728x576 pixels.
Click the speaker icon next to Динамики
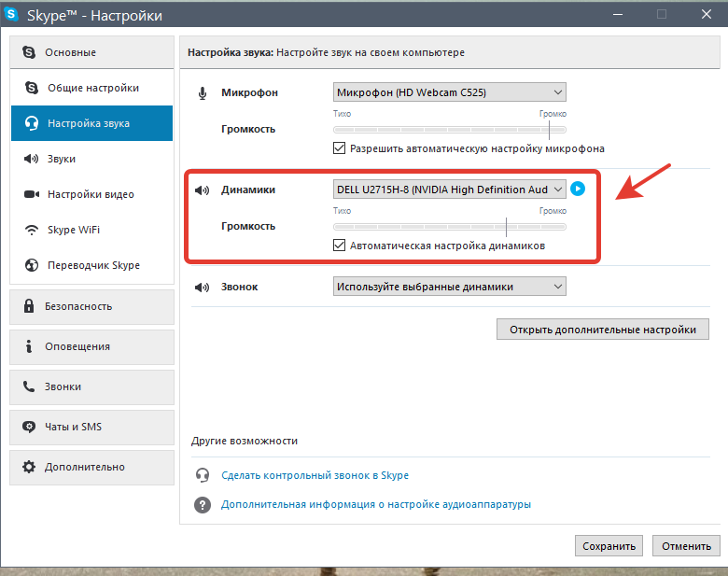[202, 190]
